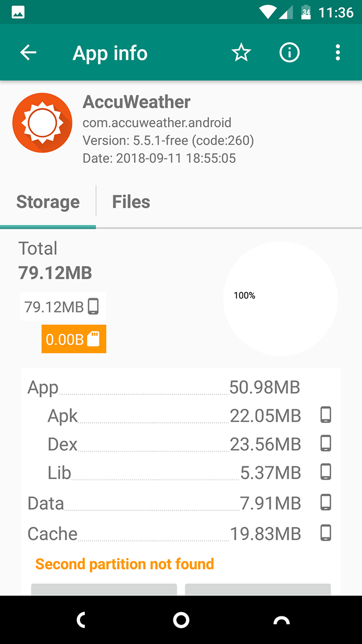Tap the back arrow in the app bar
The height and width of the screenshot is (644, 362).
pyautogui.click(x=28, y=52)
